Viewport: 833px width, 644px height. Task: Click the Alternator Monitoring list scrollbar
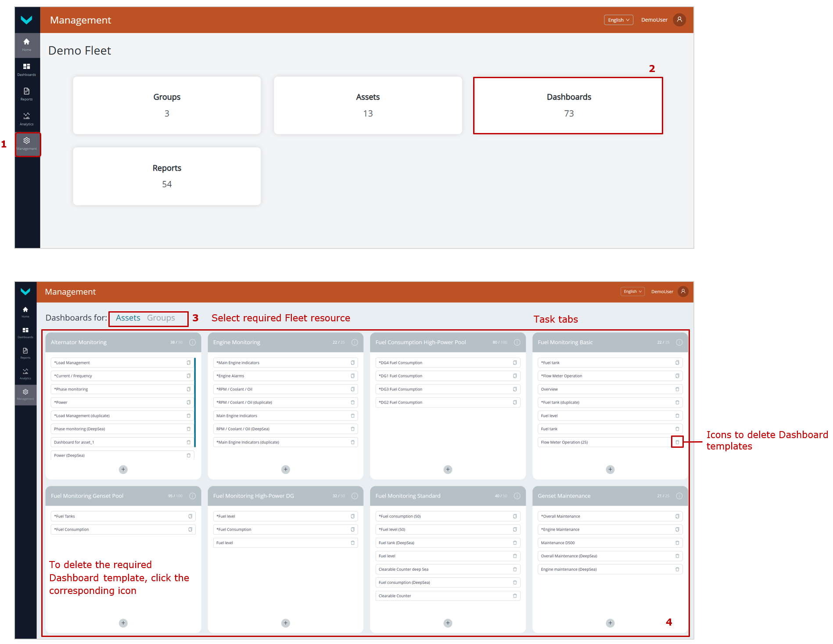(x=195, y=402)
